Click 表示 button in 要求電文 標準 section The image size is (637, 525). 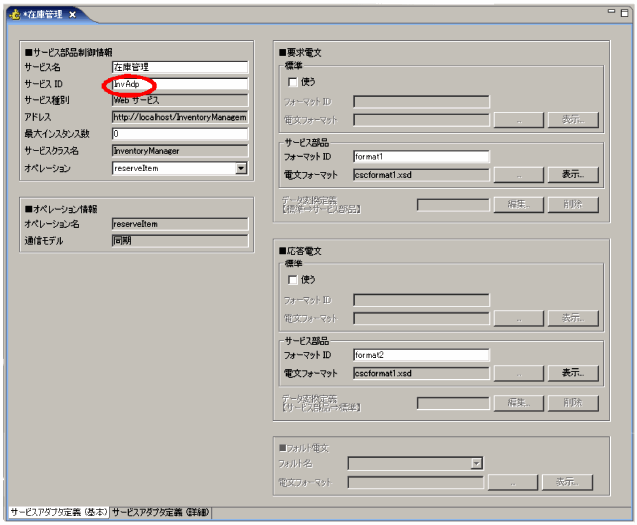click(573, 120)
